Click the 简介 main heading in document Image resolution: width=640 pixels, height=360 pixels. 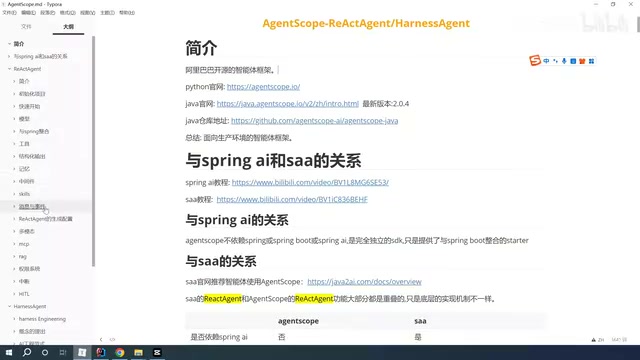click(x=201, y=48)
